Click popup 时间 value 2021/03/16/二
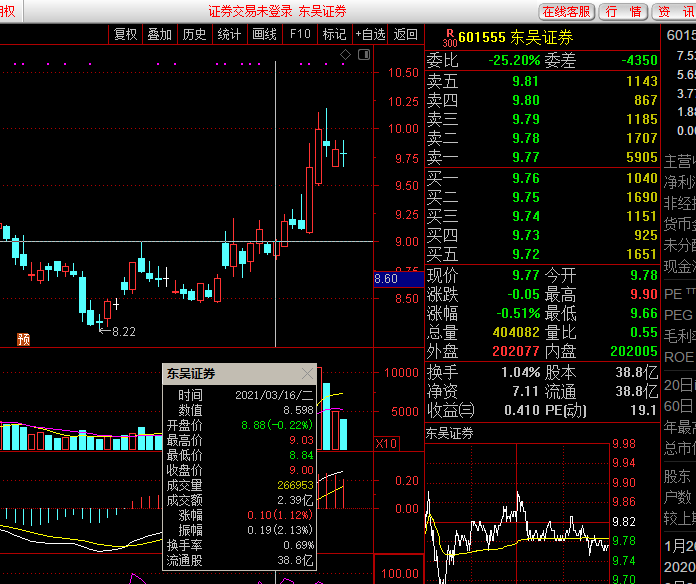The width and height of the screenshot is (696, 584). 274,395
